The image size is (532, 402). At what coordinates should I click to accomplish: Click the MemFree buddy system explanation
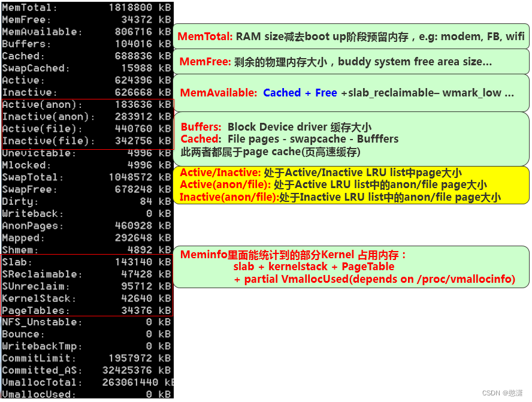351,62
